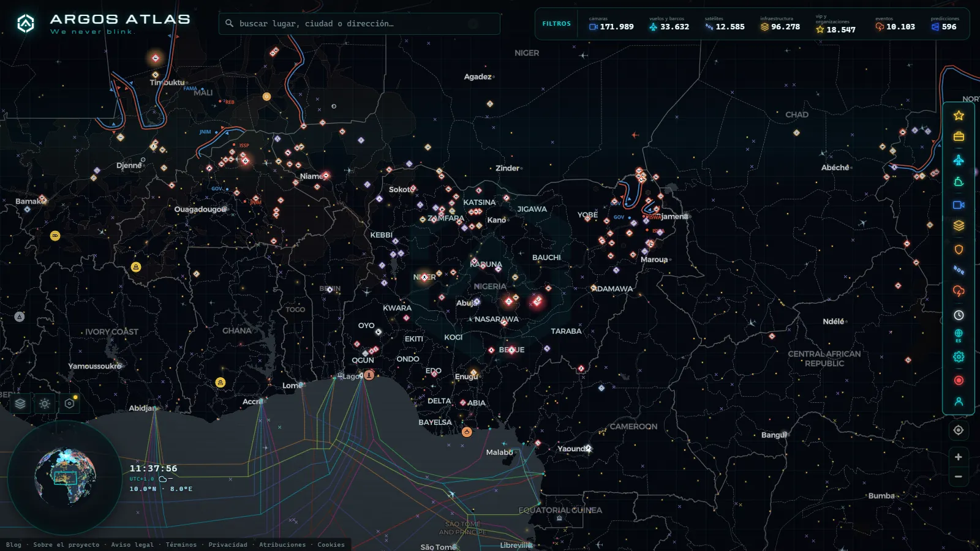Toggle the hexagon button above the globe

69,403
